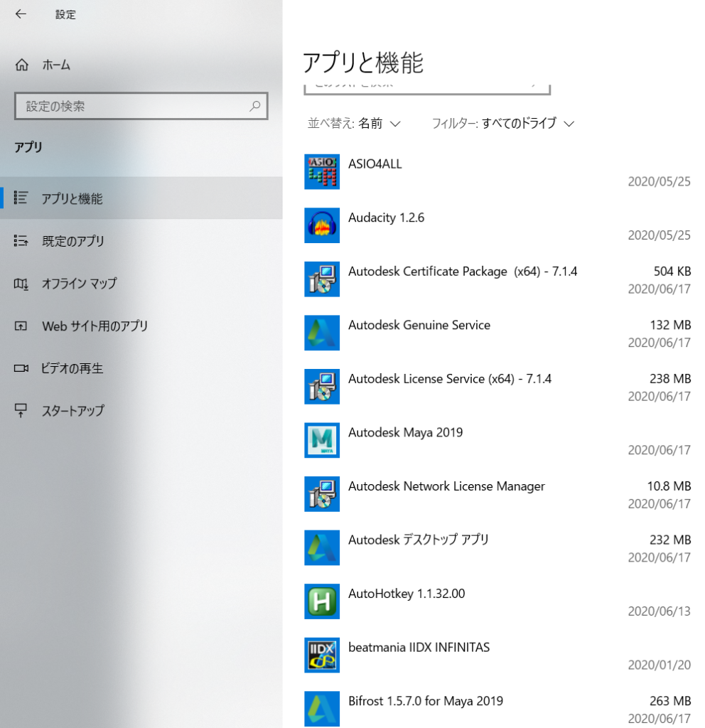This screenshot has height=728, width=705.
Task: Click the Autodesk License Service installer icon
Action: pos(322,387)
